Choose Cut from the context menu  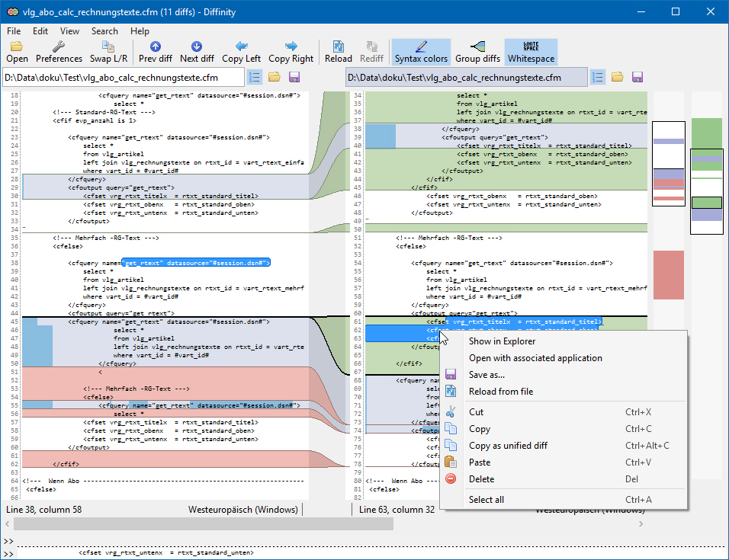coord(563,412)
